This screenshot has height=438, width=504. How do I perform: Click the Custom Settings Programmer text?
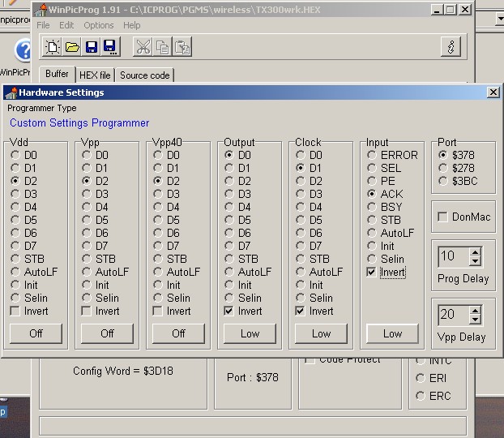pos(79,123)
